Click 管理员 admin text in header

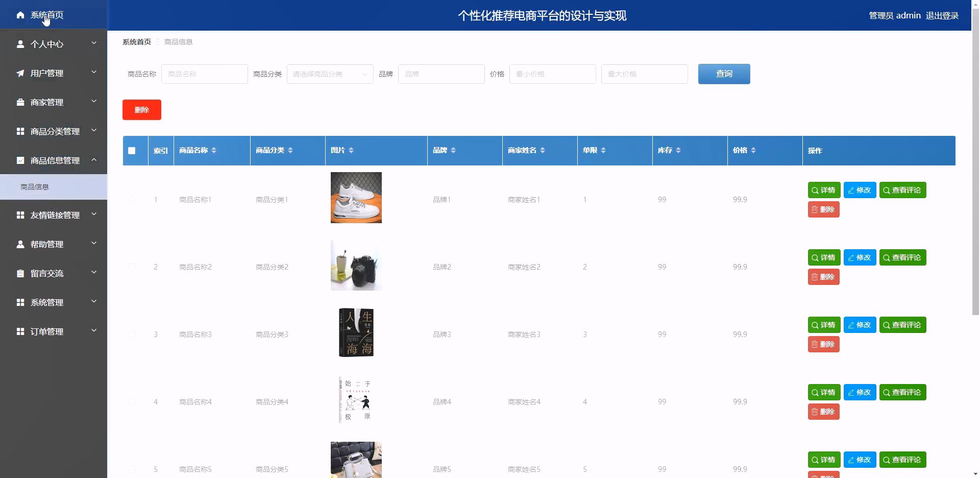point(895,16)
